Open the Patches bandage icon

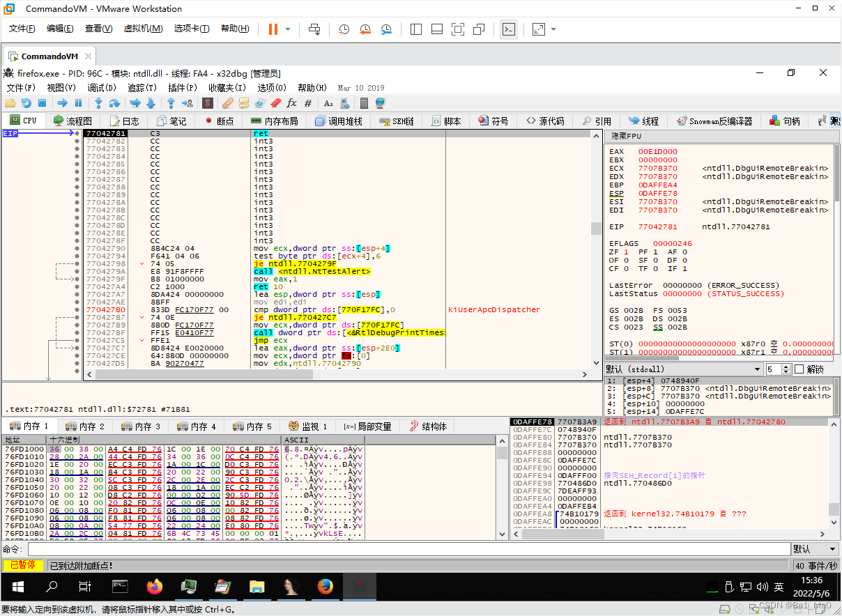pos(227,102)
